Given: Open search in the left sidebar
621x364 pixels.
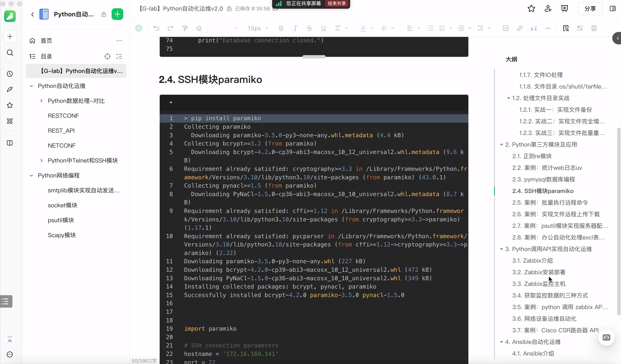Looking at the screenshot, I should pyautogui.click(x=10, y=53).
